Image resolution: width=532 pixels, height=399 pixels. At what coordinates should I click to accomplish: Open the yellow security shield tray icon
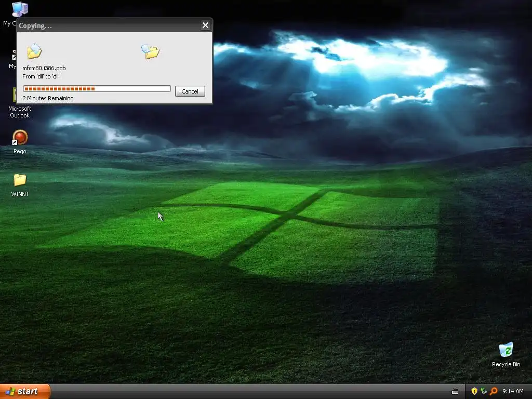click(474, 391)
